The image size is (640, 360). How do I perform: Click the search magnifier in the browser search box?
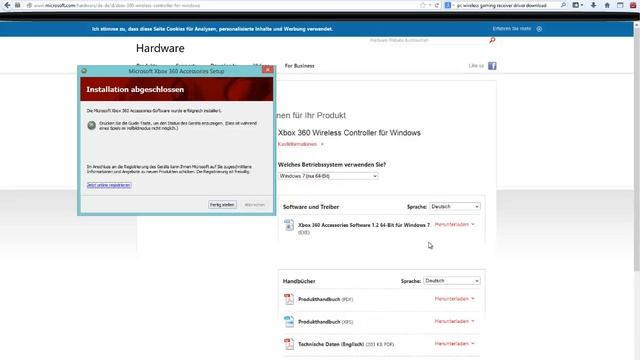click(563, 5)
